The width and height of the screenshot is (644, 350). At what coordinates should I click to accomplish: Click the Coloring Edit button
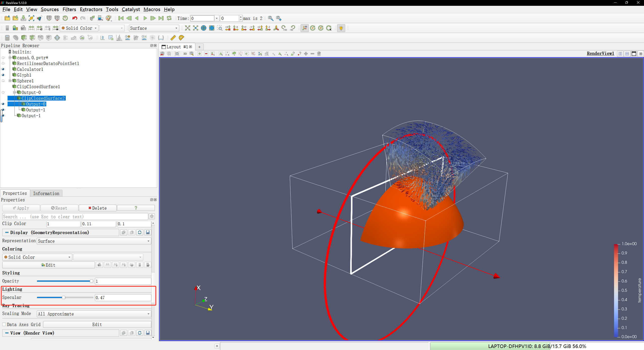48,265
